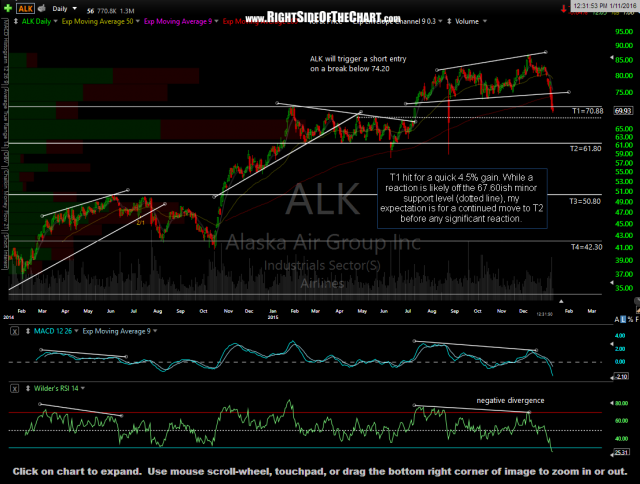Click the red down-arrow icon top right
Viewport: 640px width, 484px height.
point(564,9)
